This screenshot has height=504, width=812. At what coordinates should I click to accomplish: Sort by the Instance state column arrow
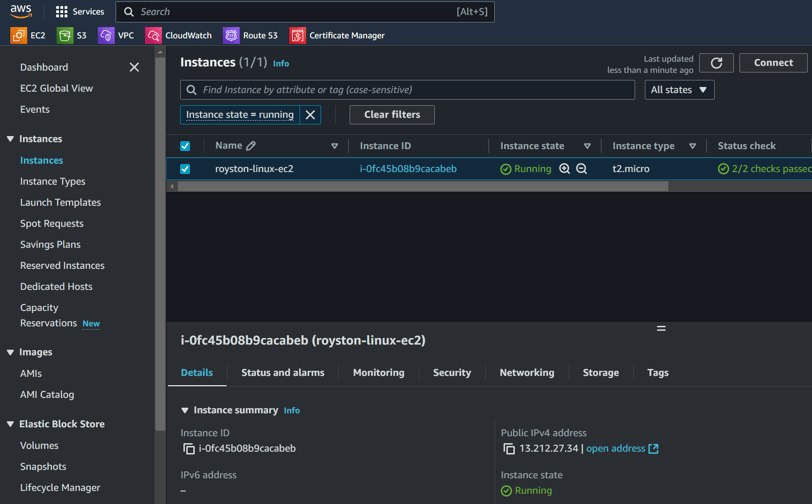(x=587, y=146)
